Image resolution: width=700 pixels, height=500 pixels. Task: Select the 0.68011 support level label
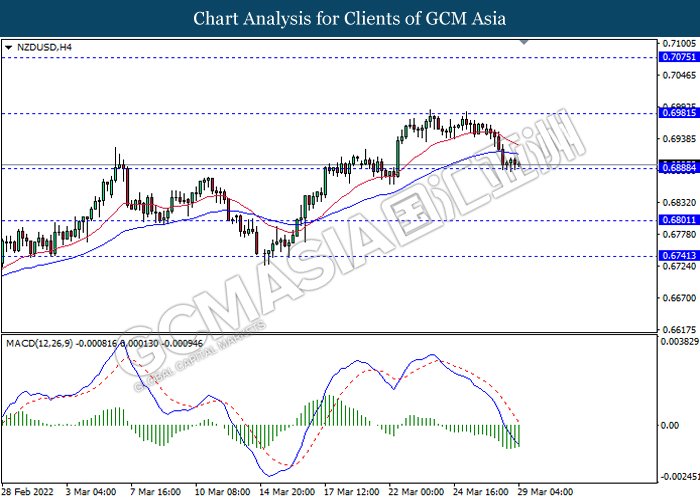(x=679, y=220)
